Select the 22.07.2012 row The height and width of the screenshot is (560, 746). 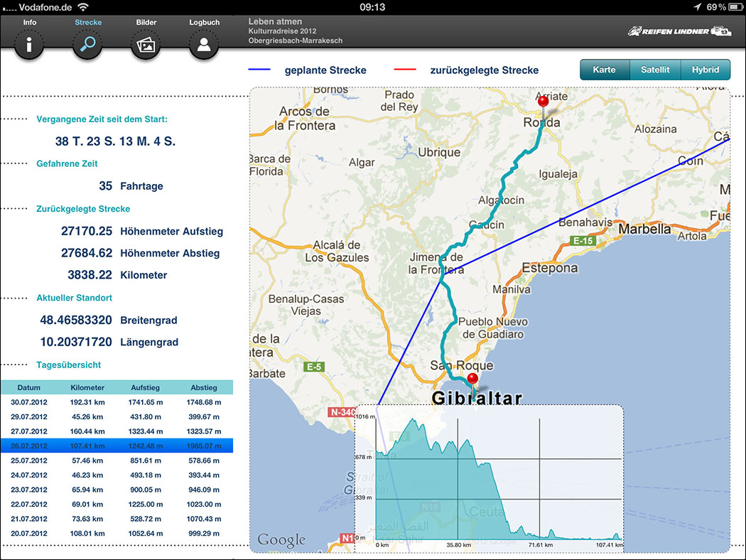point(117,505)
